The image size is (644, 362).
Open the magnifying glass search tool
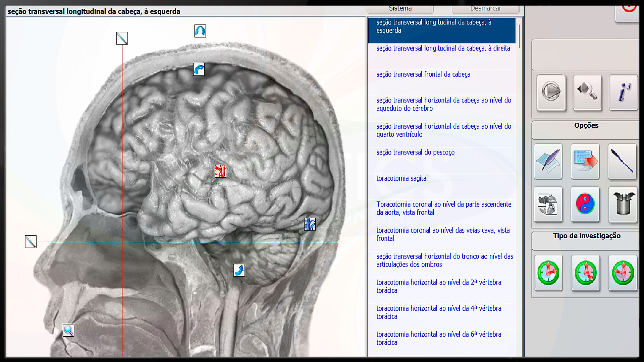[587, 93]
